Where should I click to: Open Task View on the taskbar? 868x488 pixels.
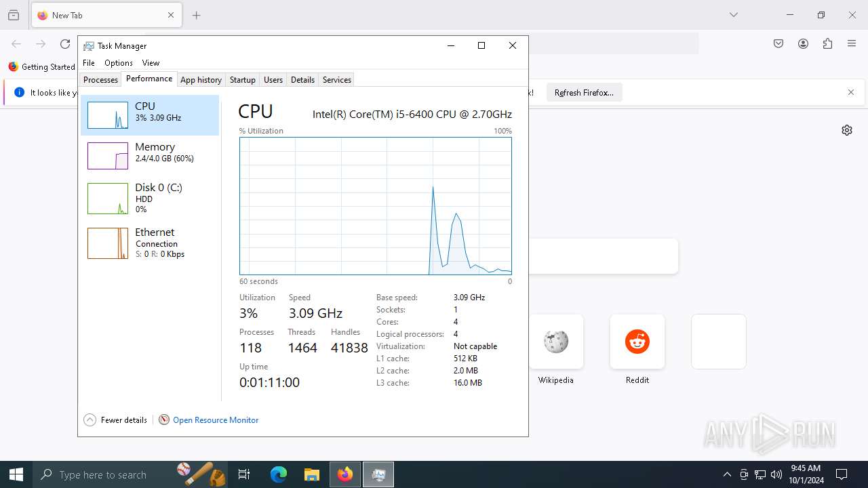244,474
